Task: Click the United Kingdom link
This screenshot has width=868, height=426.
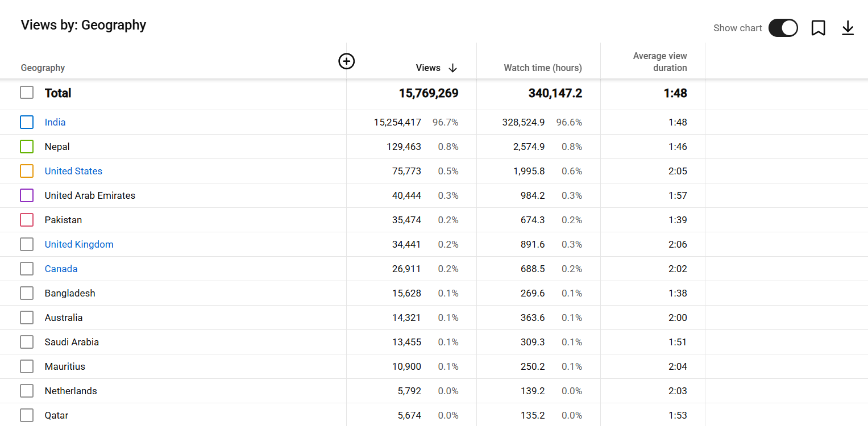Action: pos(79,244)
